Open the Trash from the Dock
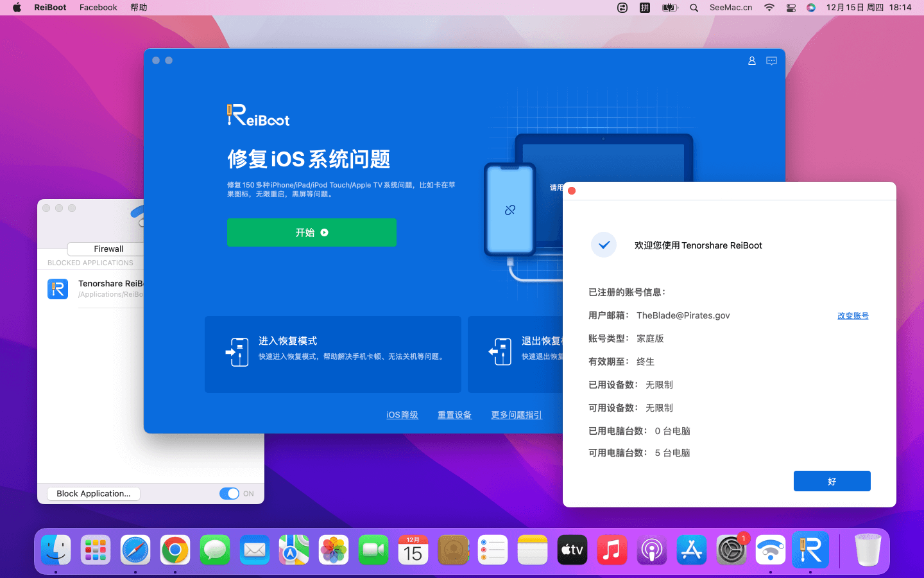 tap(868, 550)
